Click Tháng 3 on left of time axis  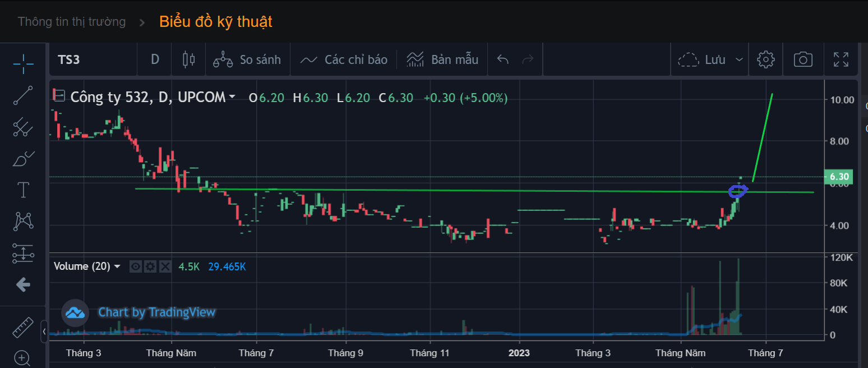(x=84, y=353)
